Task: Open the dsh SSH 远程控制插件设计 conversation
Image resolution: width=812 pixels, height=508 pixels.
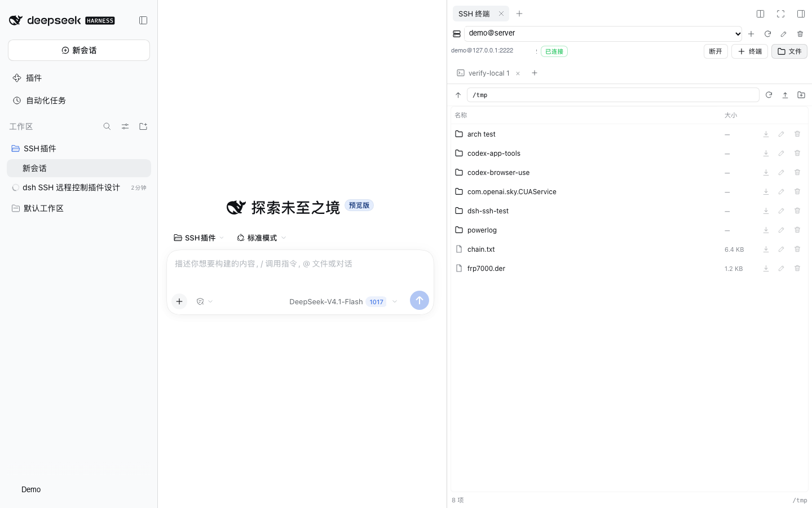Action: pyautogui.click(x=79, y=187)
